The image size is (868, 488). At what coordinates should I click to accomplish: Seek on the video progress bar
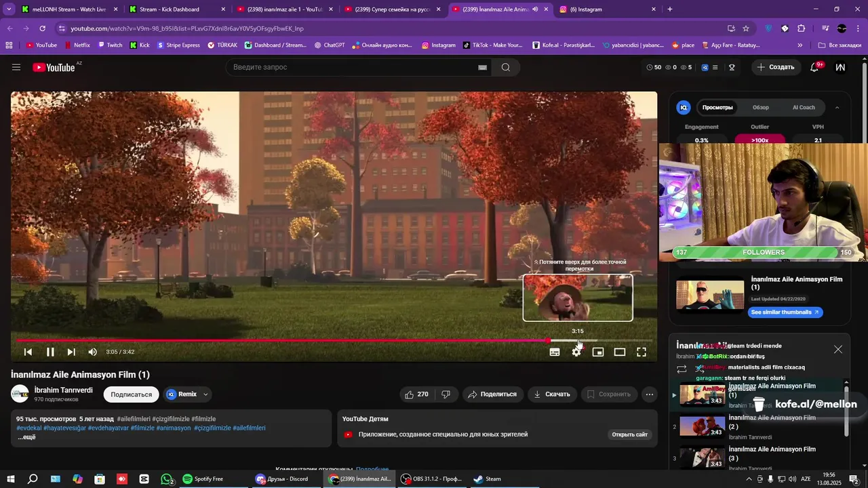[x=334, y=340]
